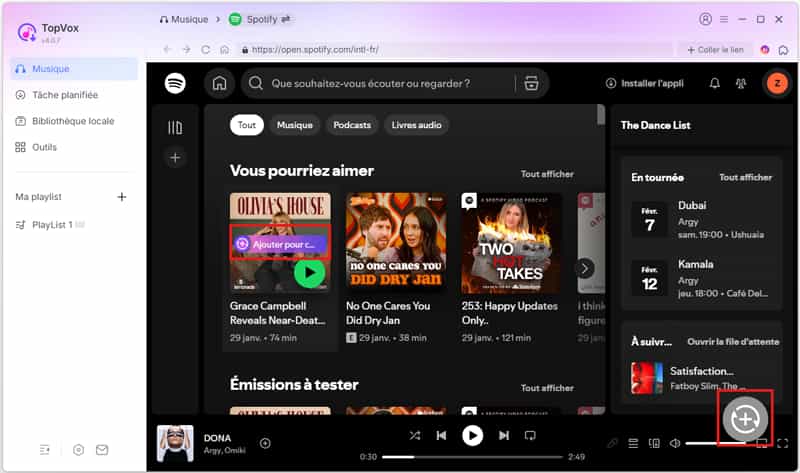Image resolution: width=800 pixels, height=473 pixels.
Task: Click the mail feedback icon at sidebar bottom
Action: (x=102, y=450)
